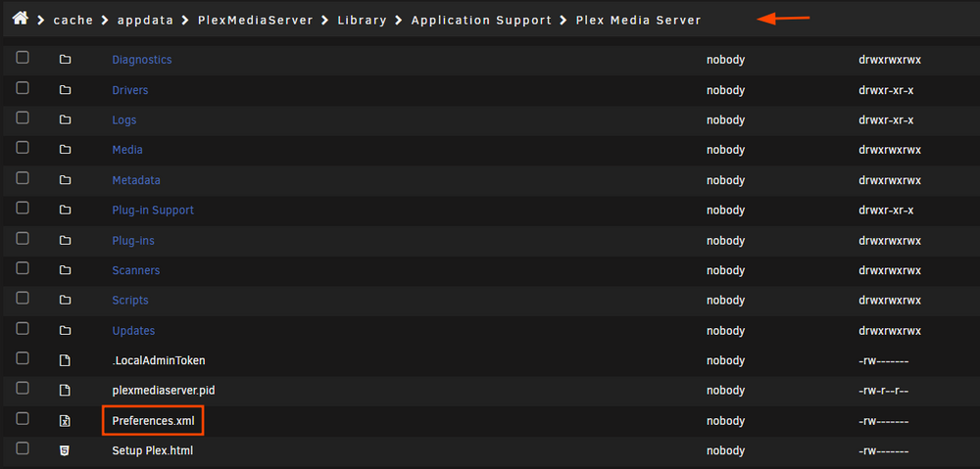The height and width of the screenshot is (469, 980).
Task: Click folder icon next to Drivers
Action: 65,90
